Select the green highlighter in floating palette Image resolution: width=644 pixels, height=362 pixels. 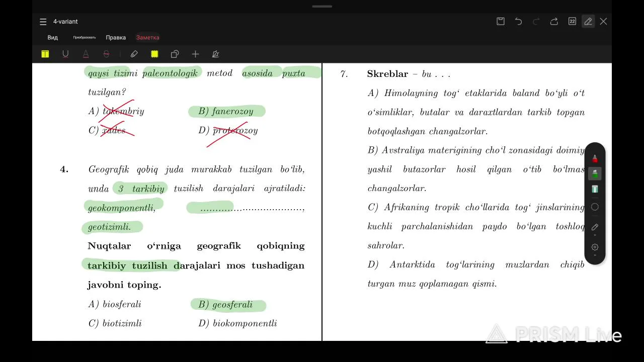595,173
